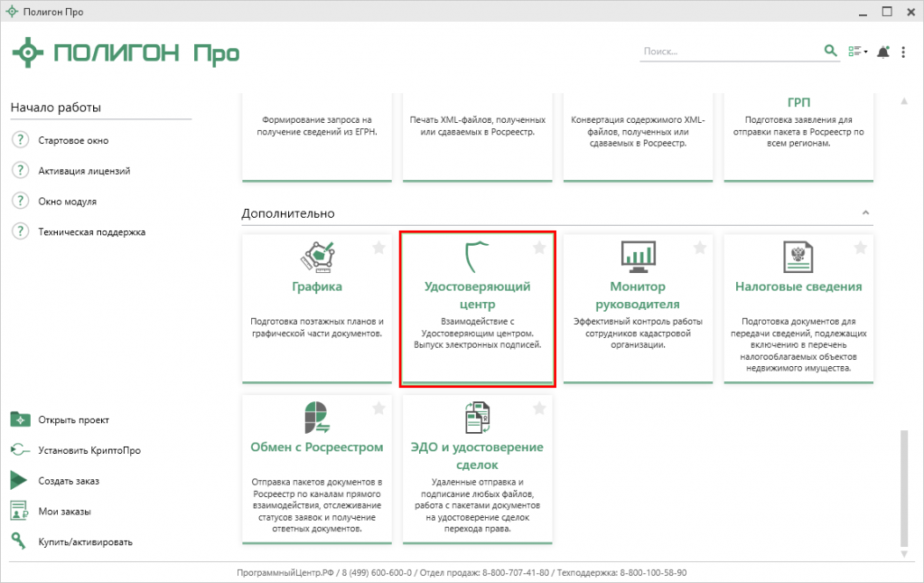Collapse the Дополнительно section

865,212
